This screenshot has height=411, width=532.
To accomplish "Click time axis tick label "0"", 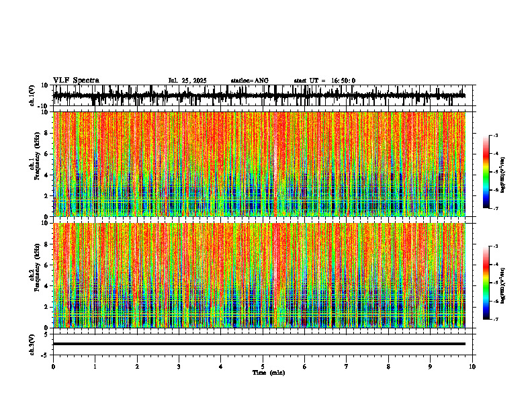I will click(53, 367).
